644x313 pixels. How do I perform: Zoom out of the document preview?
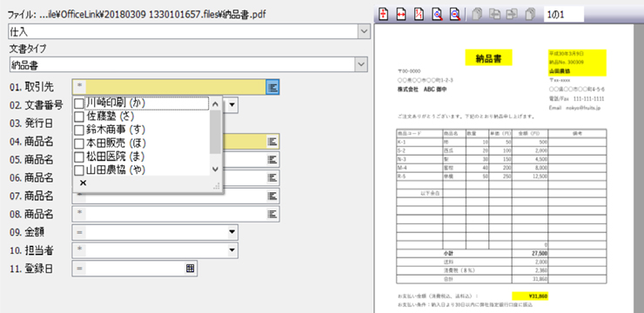coord(454,14)
